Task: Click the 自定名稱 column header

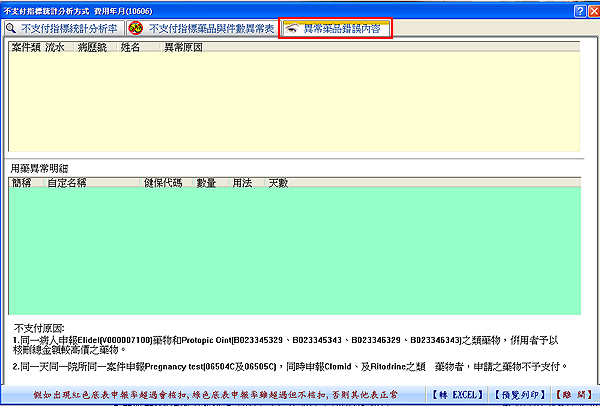Action: pos(67,183)
